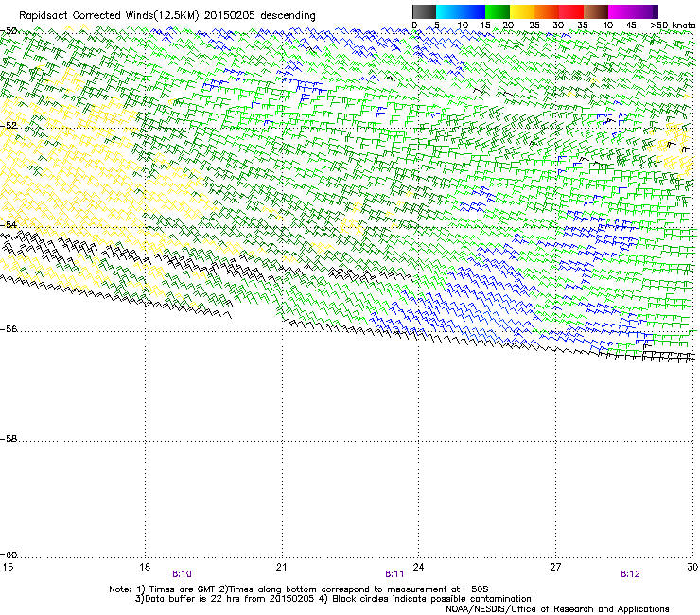Image resolution: width=700 pixels, height=615 pixels.
Task: Click the cyan 5-10 knots legend swatch
Action: coord(447,11)
